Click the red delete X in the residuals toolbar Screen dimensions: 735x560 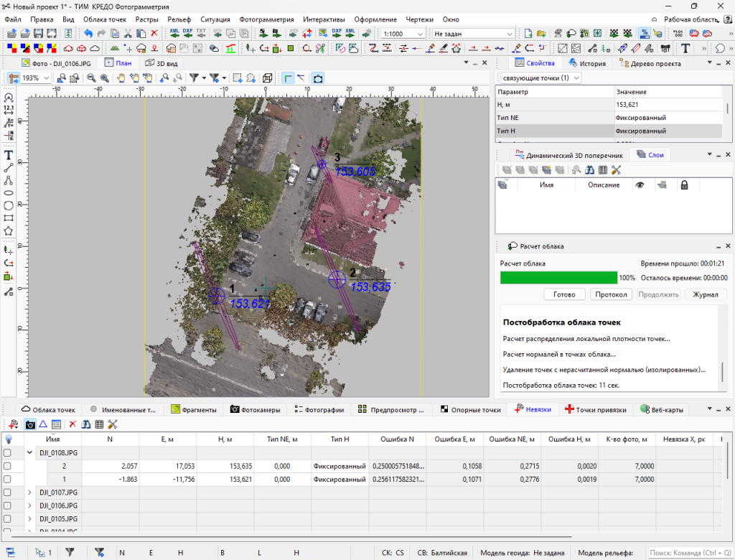pos(72,424)
